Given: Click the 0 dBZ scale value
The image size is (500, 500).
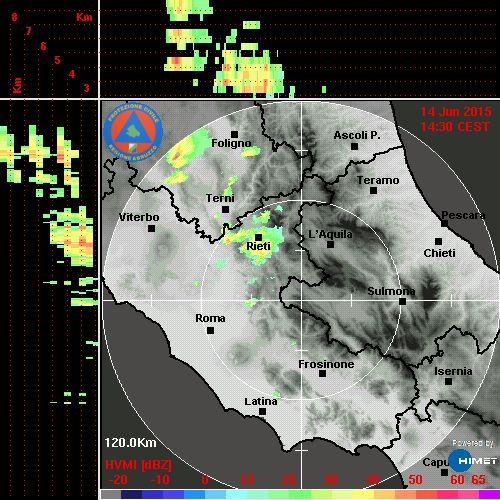Looking at the screenshot, I should tap(205, 480).
